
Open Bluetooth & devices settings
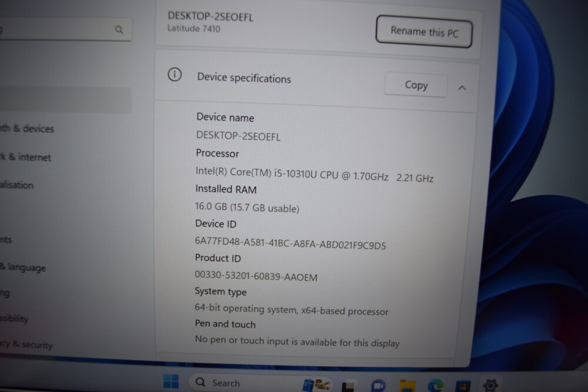27,129
